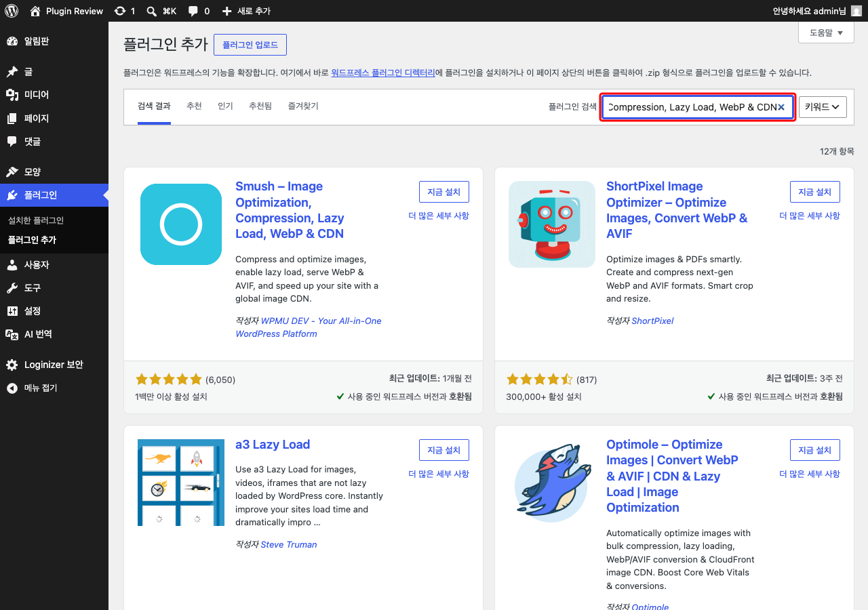
Task: Open the Smush plugin icon thumbnail
Action: pyautogui.click(x=181, y=224)
